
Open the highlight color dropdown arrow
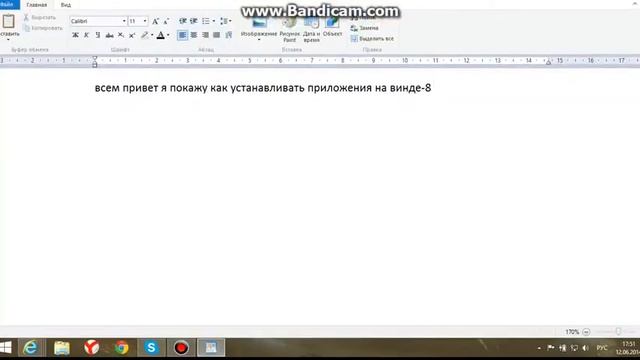click(x=152, y=35)
